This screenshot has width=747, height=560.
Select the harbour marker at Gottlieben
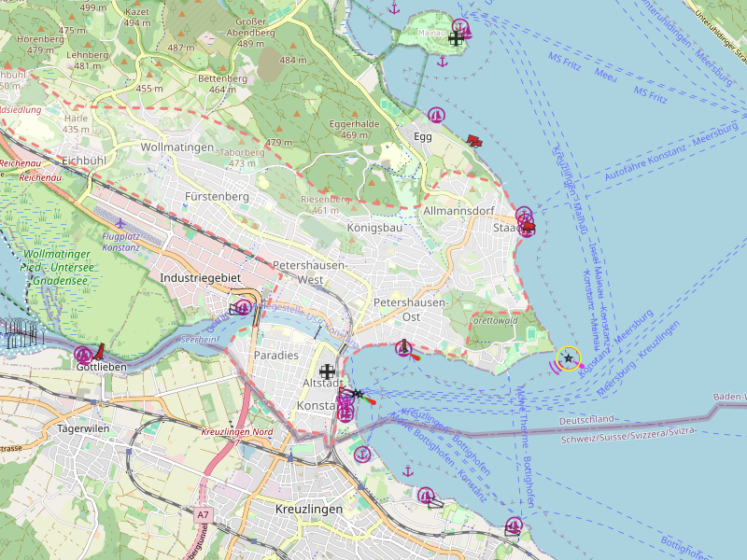(83, 354)
